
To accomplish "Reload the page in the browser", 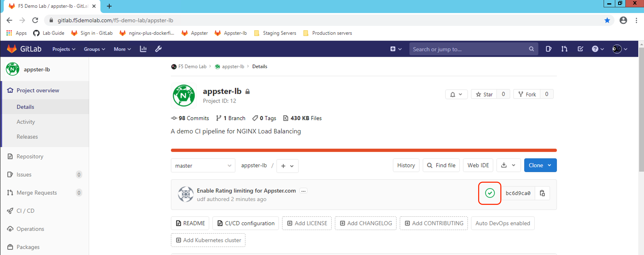I will [x=35, y=20].
